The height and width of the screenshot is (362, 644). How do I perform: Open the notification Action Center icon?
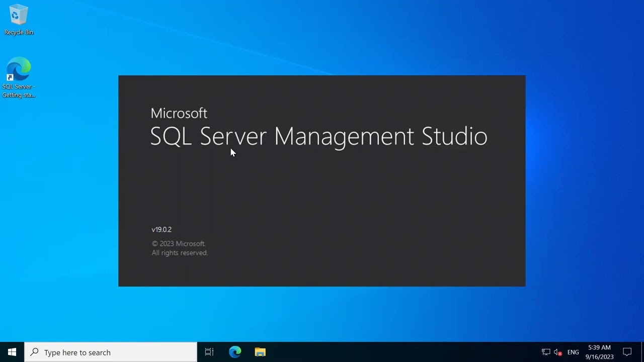click(x=627, y=352)
